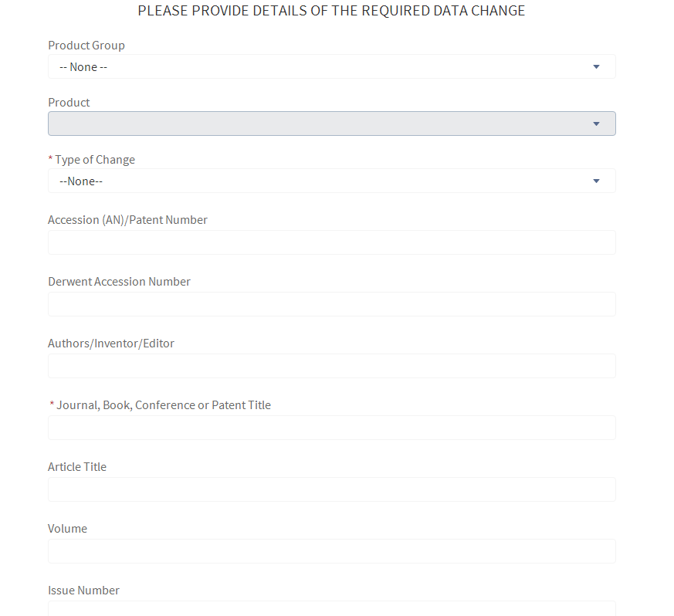674x616 pixels.
Task: Open Product Group's "-- None --" selection
Action: coord(309,67)
